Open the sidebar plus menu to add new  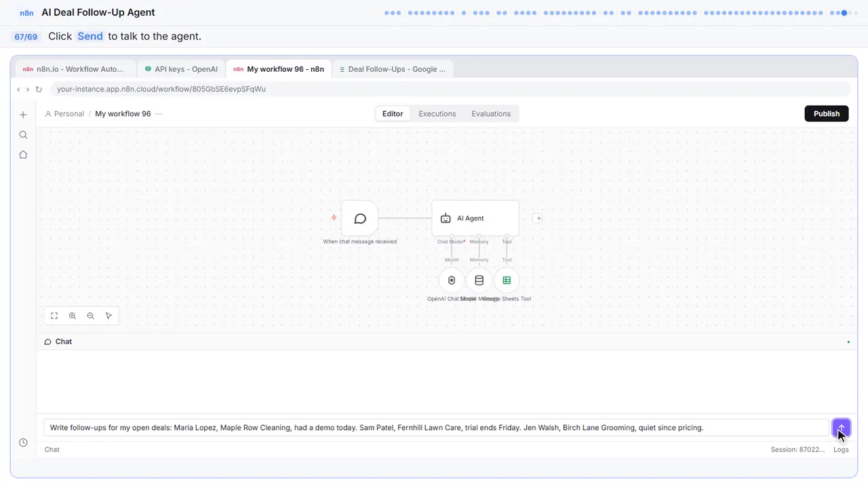tap(23, 115)
